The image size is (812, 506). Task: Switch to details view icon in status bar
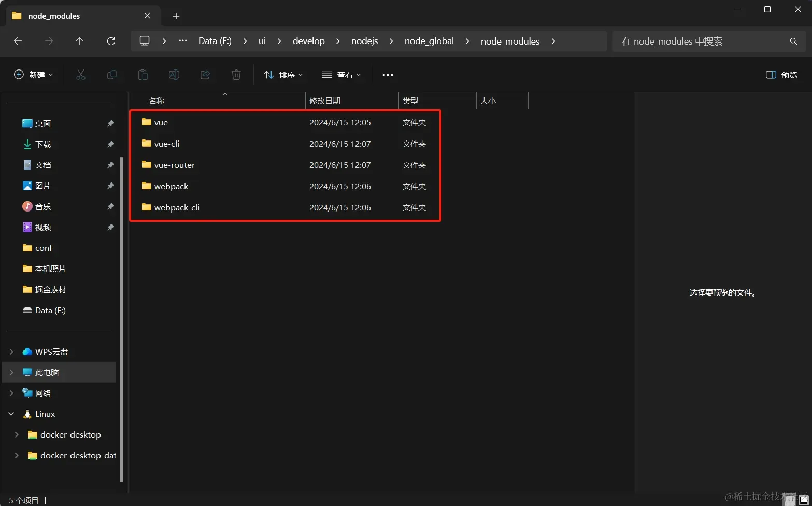pyautogui.click(x=789, y=500)
